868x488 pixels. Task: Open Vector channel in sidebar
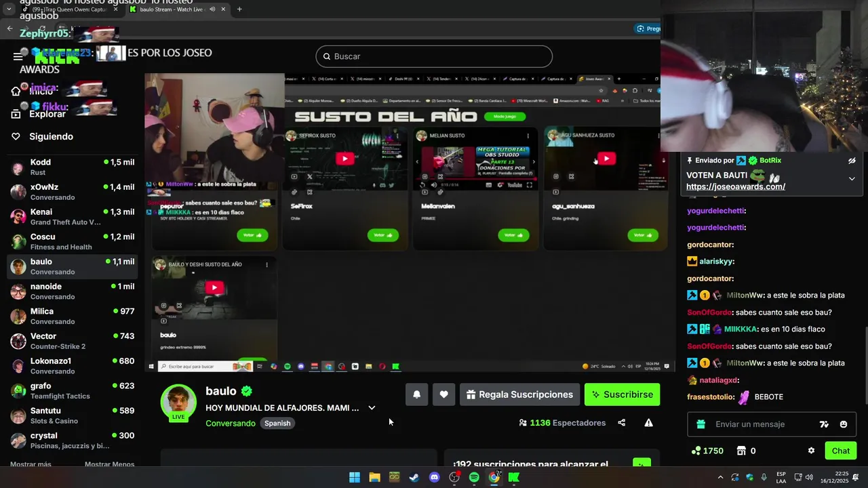coord(73,341)
